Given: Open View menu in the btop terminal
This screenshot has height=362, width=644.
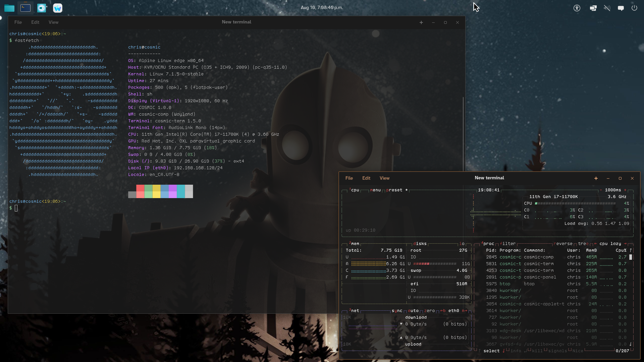Looking at the screenshot, I should (384, 178).
